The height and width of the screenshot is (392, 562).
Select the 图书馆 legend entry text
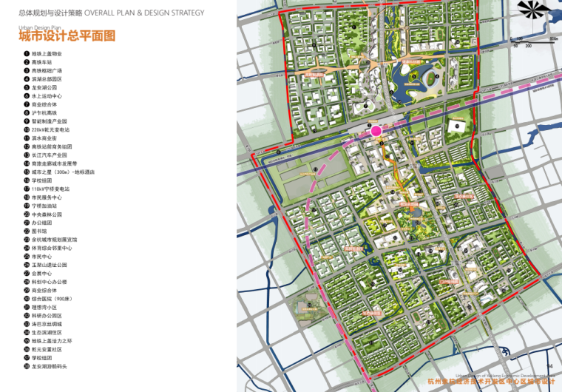pos(39,231)
